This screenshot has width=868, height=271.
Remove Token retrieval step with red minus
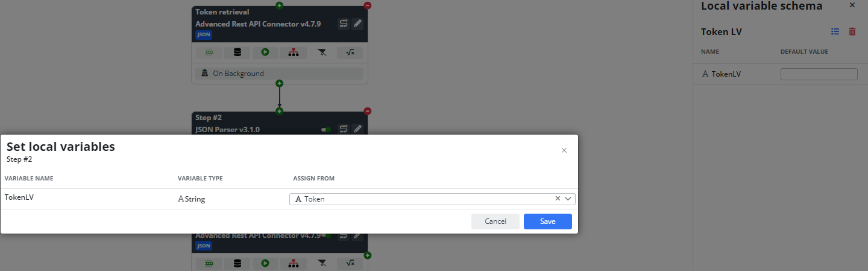pos(368,5)
